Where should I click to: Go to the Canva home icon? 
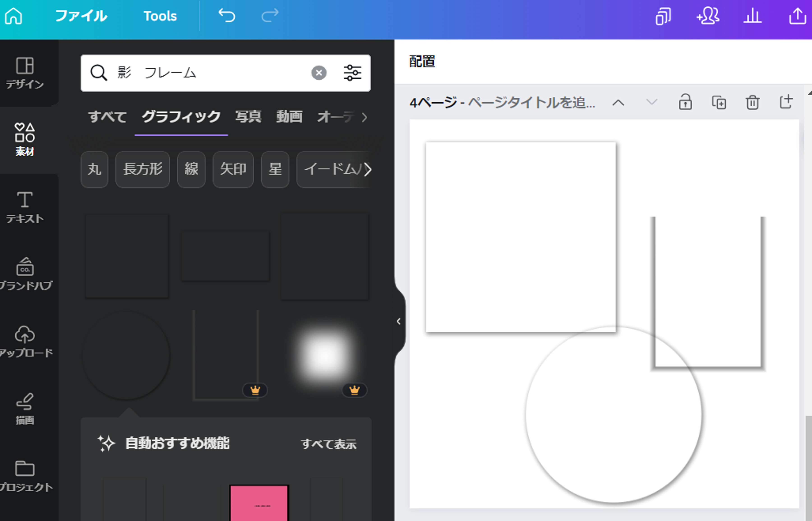click(x=14, y=16)
